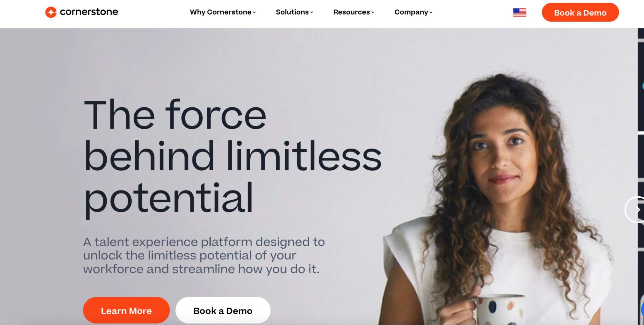Viewport: 644px width, 325px height.
Task: Click the chevron next to Solutions
Action: pyautogui.click(x=312, y=13)
